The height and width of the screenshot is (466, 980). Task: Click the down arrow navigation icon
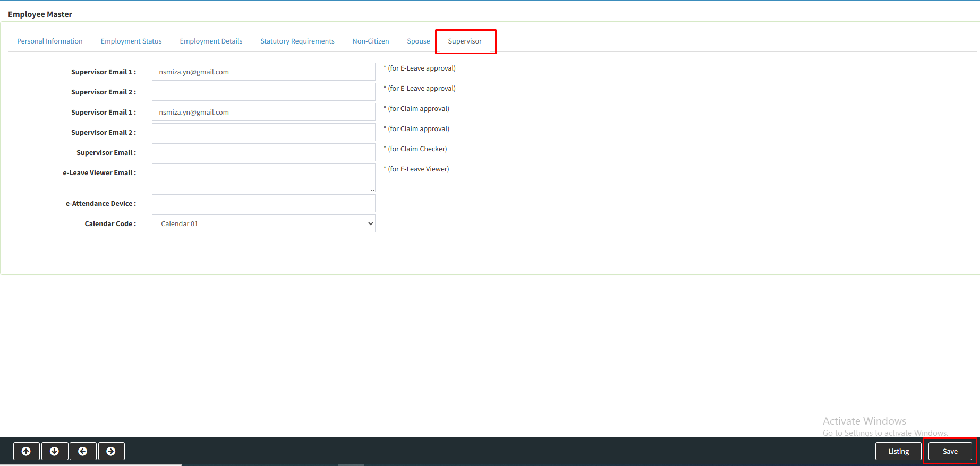[54, 451]
